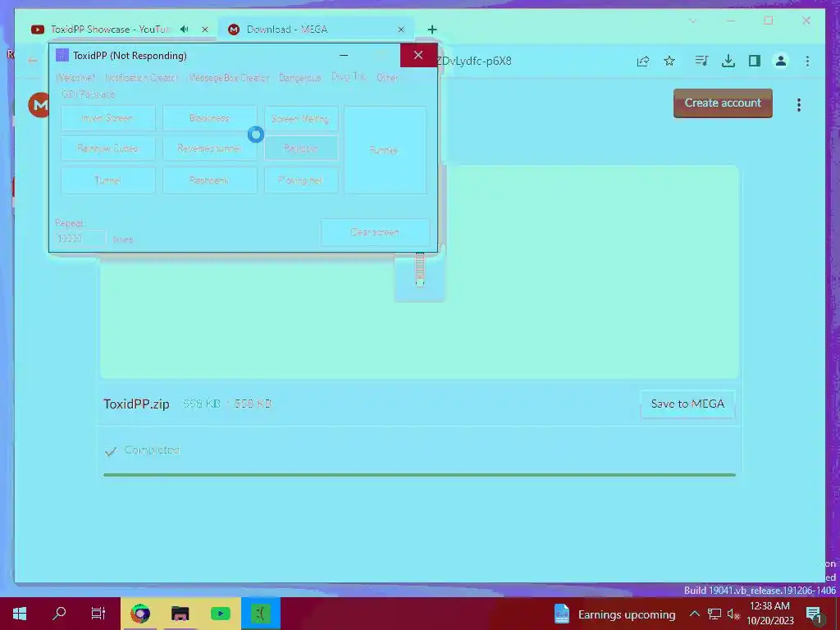This screenshot has height=630, width=840.
Task: Click the Blackness button
Action: click(209, 118)
